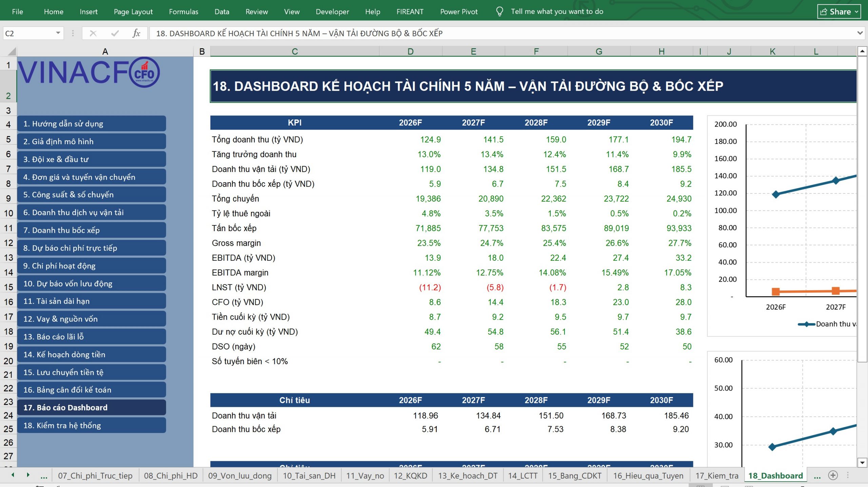Switch to the 12_KQKD sheet tab
Viewport: 868px width, 487px height.
[x=410, y=475]
